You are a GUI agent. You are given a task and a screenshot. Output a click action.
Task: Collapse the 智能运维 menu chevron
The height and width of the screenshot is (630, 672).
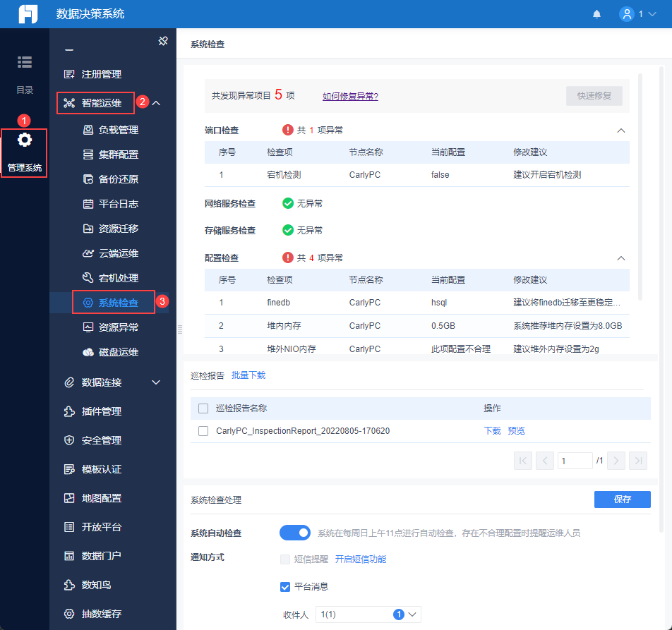click(x=157, y=103)
